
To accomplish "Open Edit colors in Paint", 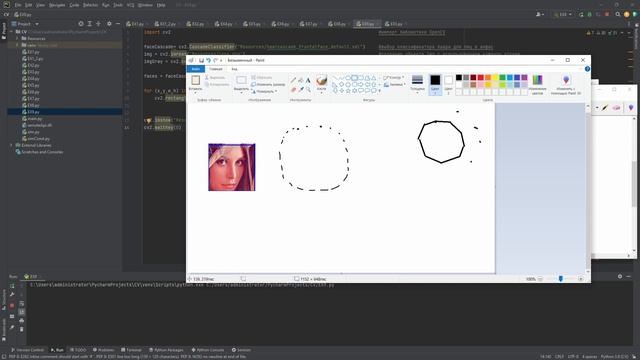I will click(537, 84).
